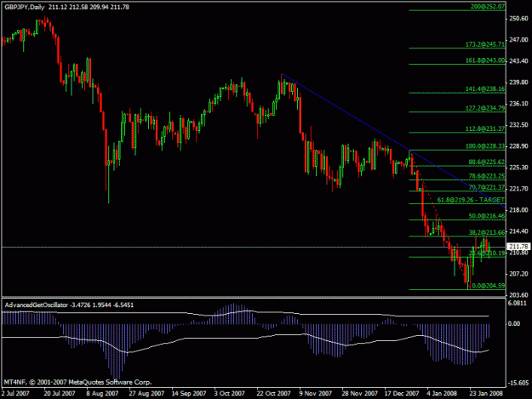Click the 61.8@219.26 - TARGET label
Viewport: 532px width, 399px height.
pos(471,200)
